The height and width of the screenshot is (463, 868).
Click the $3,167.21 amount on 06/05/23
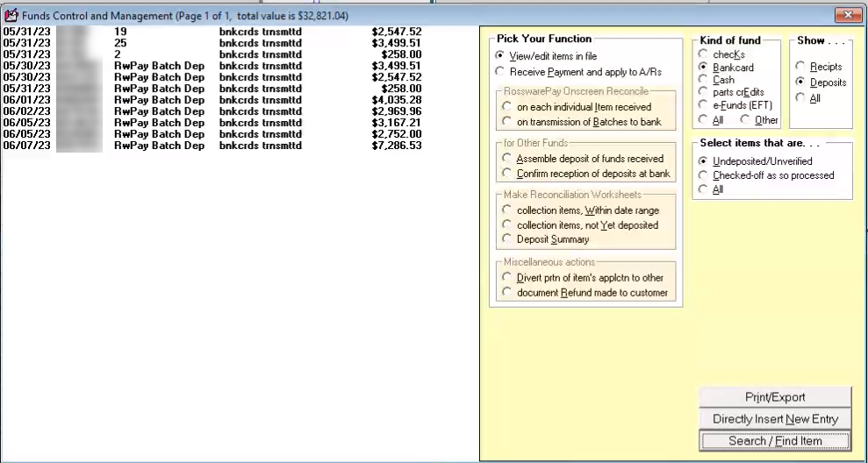point(397,123)
